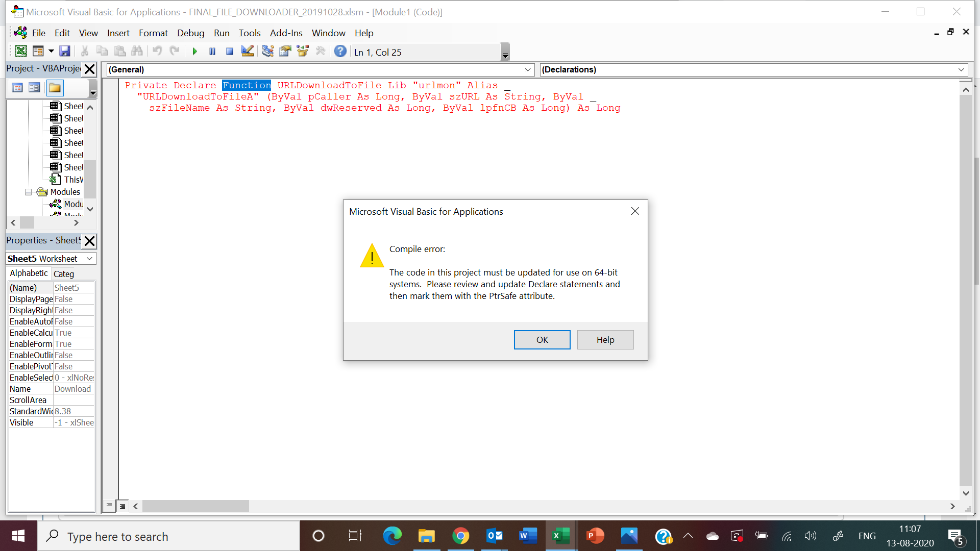Viewport: 980px width, 551px height.
Task: Click View Code icon in Project panel
Action: coord(17,88)
